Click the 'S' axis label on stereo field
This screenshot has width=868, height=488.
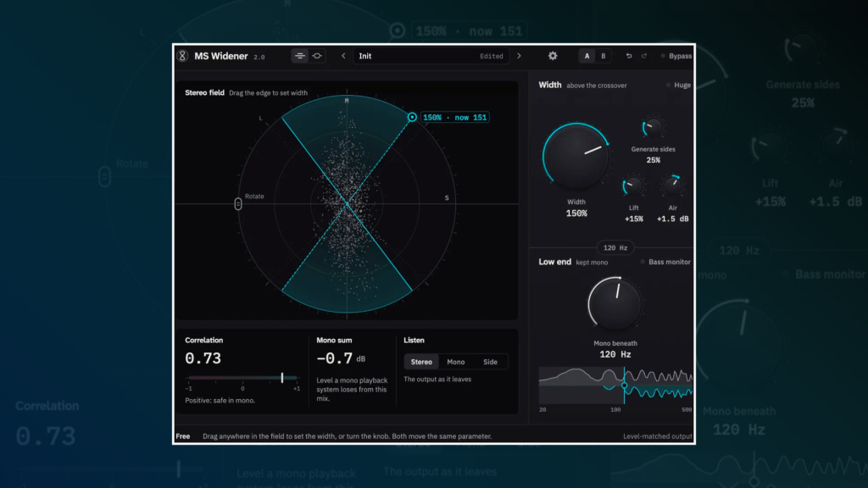tap(447, 197)
